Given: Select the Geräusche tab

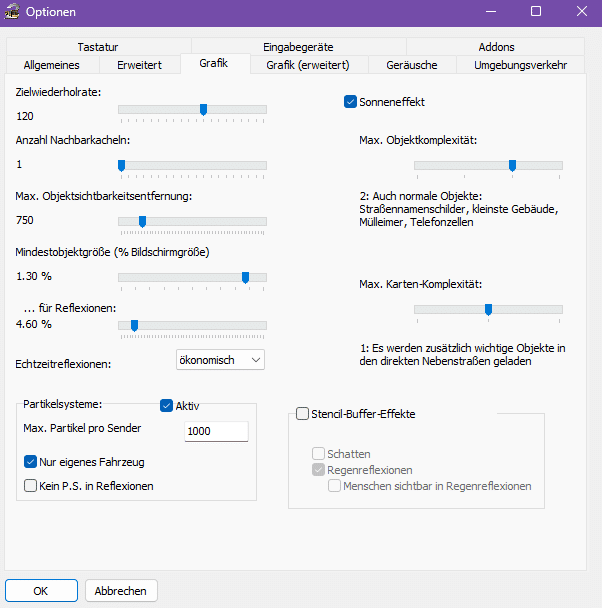Looking at the screenshot, I should pos(411,64).
